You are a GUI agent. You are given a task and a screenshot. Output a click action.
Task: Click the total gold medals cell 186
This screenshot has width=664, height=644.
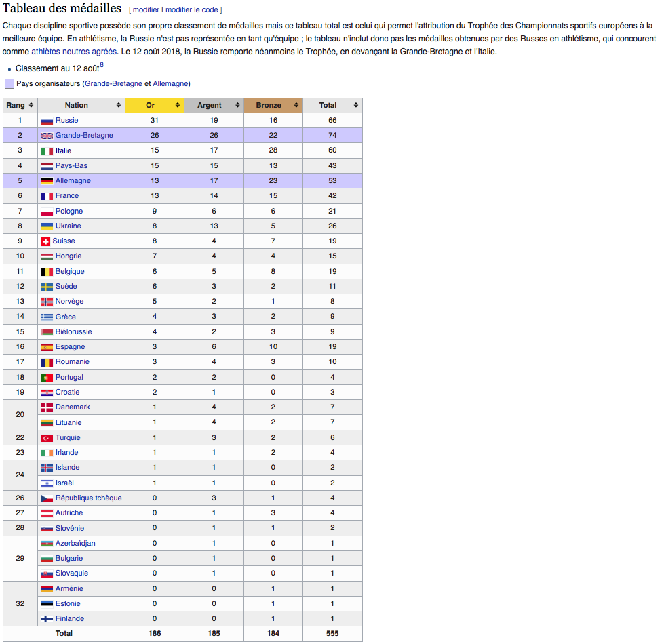pos(155,633)
